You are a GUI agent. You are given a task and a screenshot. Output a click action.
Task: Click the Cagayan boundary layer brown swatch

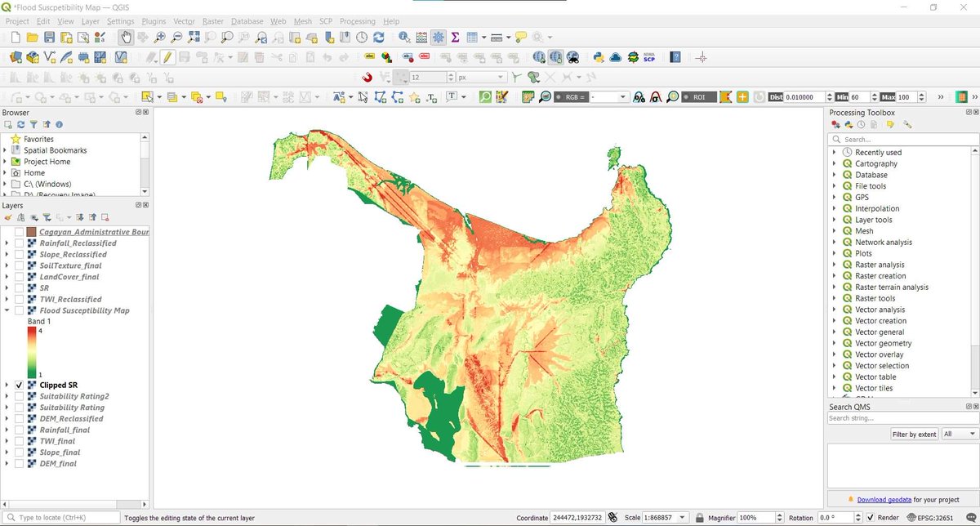[x=32, y=232]
